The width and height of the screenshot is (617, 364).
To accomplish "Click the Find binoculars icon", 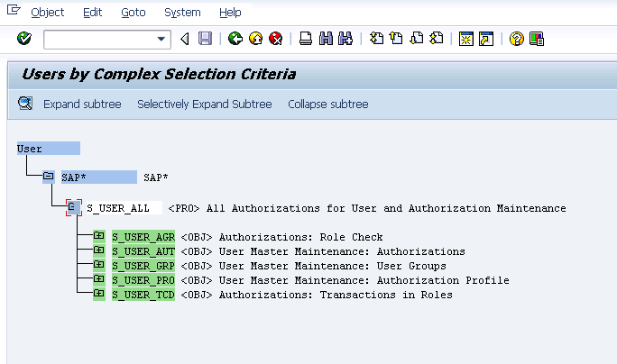I will [326, 39].
